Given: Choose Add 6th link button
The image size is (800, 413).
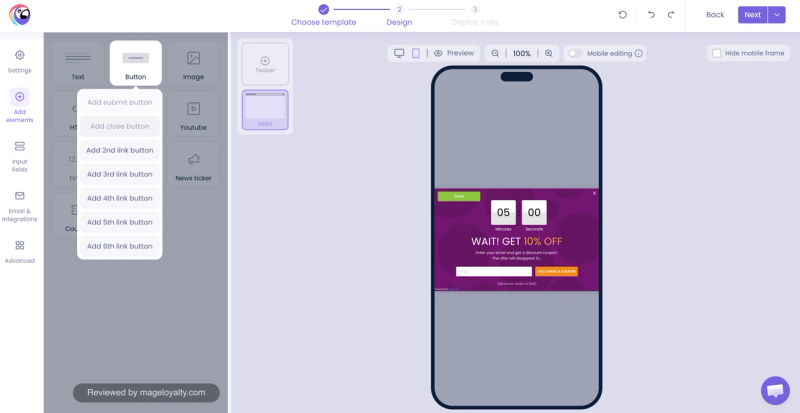Looking at the screenshot, I should [x=120, y=246].
